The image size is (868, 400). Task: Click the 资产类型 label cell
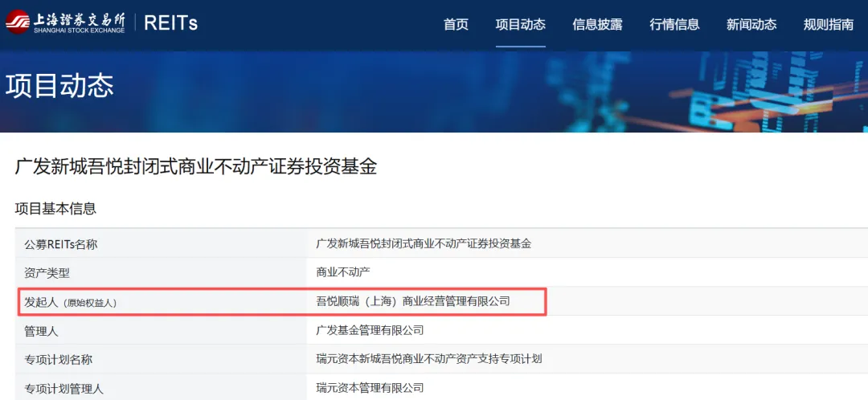[x=161, y=272]
